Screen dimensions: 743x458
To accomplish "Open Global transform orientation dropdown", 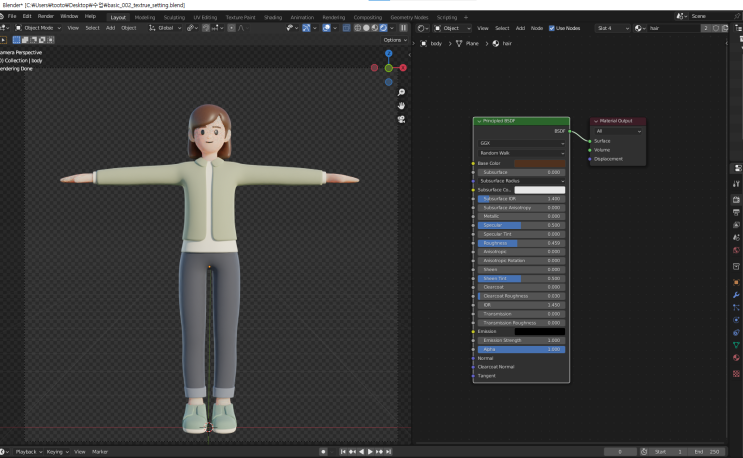I will point(165,28).
